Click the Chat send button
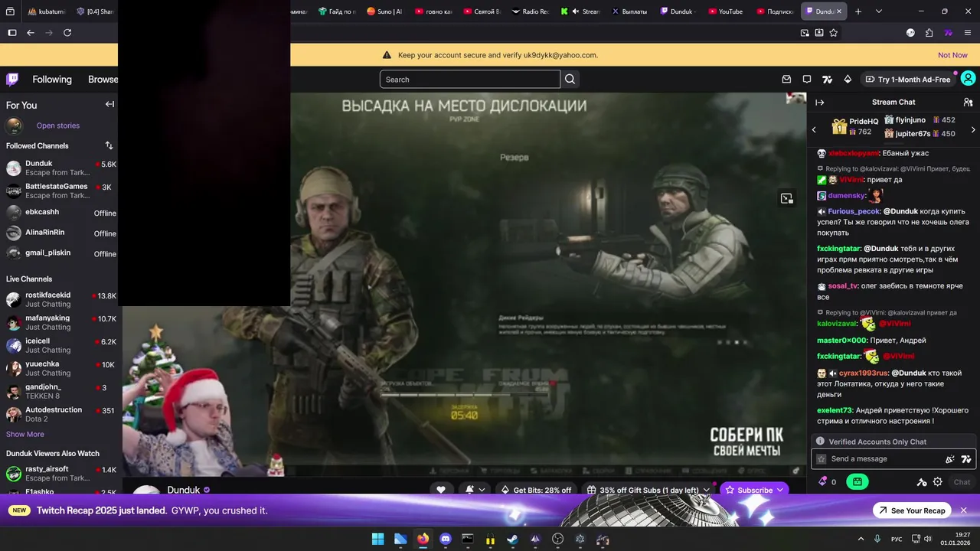This screenshot has width=980, height=551. [x=962, y=482]
